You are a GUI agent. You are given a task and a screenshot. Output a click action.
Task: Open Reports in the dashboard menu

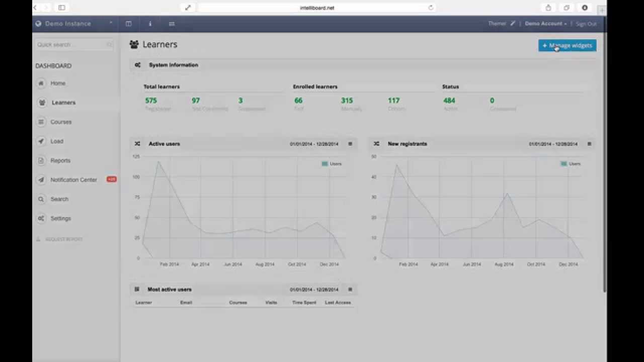tap(60, 161)
